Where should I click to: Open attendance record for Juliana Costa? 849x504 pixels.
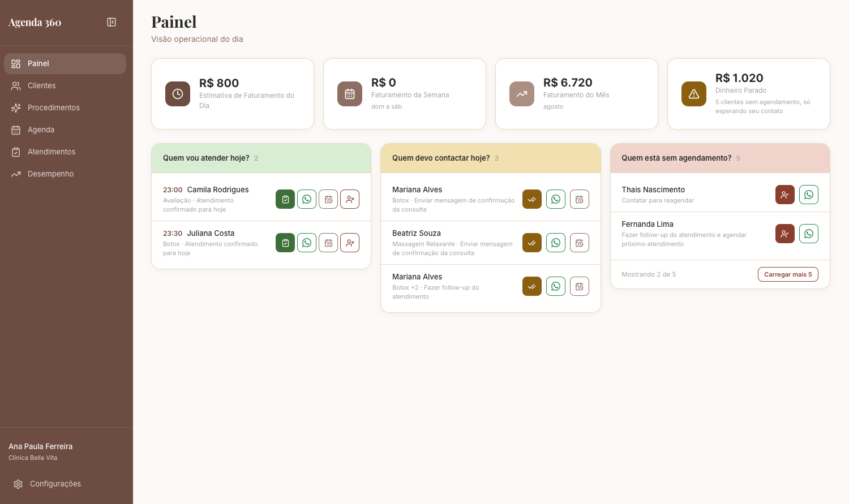(285, 243)
